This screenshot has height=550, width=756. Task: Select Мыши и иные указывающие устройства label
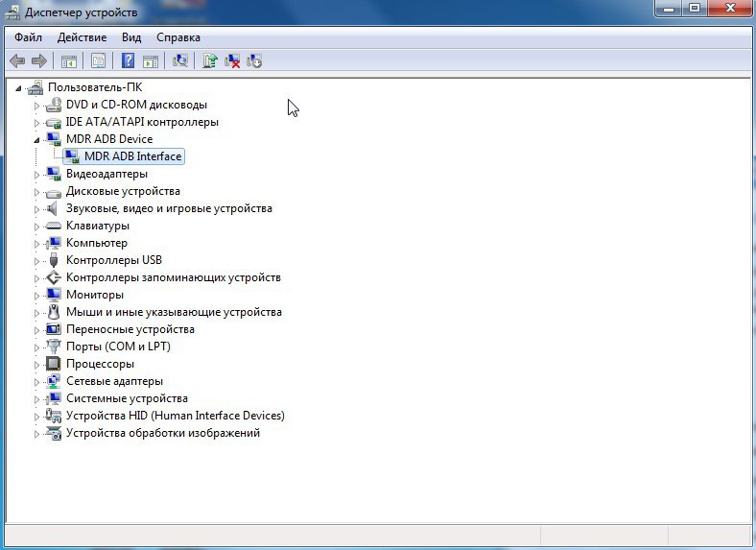174,312
